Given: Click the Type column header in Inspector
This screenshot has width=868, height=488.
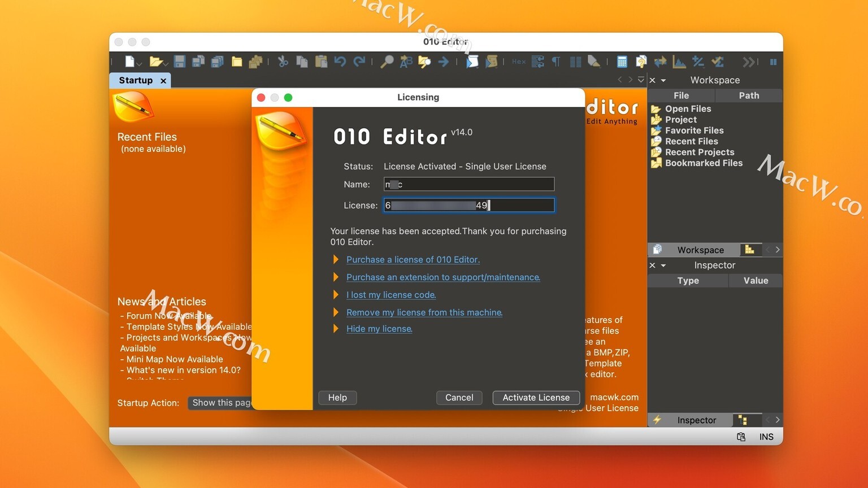Looking at the screenshot, I should (688, 281).
